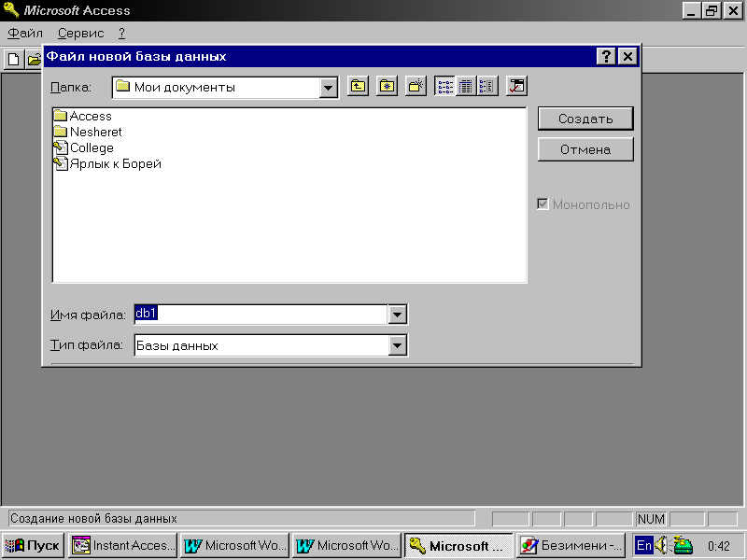Click the NUM status bar indicator
This screenshot has width=747, height=560.
651,519
